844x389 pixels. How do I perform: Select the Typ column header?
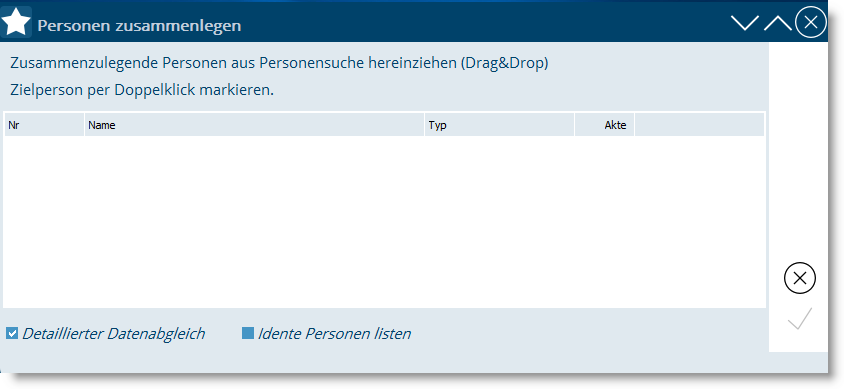(x=500, y=125)
